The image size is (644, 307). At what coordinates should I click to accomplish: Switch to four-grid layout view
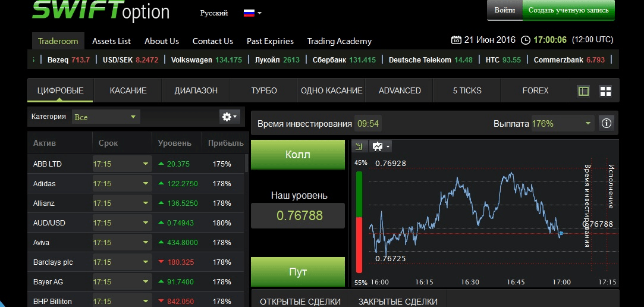click(x=605, y=91)
